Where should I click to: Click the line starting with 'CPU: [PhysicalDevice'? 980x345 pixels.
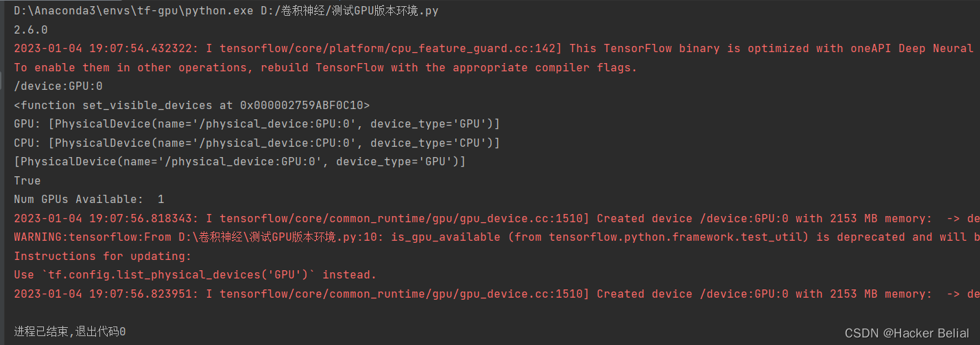(x=257, y=143)
